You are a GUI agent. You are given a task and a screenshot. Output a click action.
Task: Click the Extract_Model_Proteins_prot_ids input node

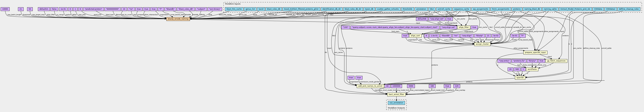click(575, 9)
